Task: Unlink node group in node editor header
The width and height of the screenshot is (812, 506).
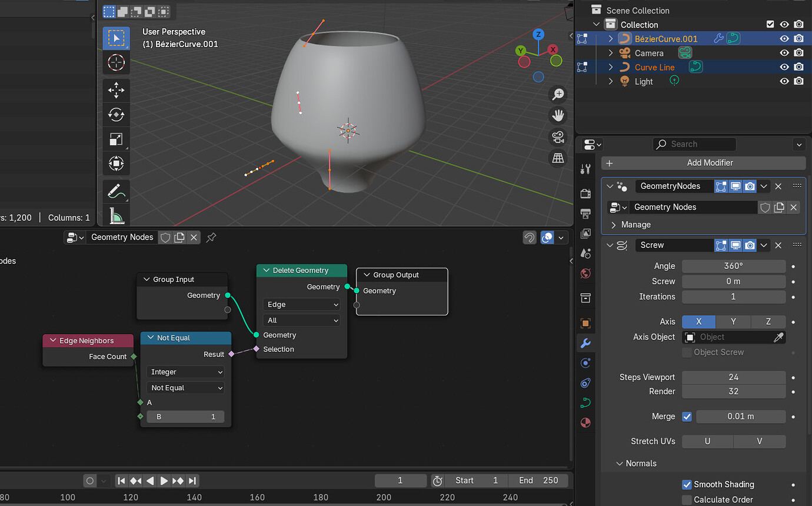Action: point(194,237)
